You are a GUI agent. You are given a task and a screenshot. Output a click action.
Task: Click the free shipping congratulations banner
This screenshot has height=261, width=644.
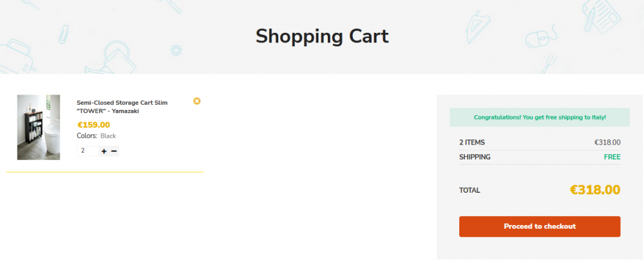540,118
